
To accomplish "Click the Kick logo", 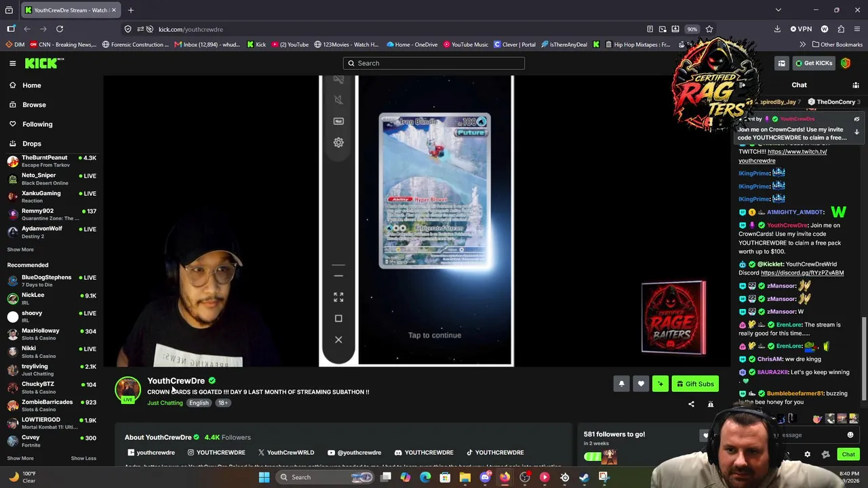I will [44, 63].
